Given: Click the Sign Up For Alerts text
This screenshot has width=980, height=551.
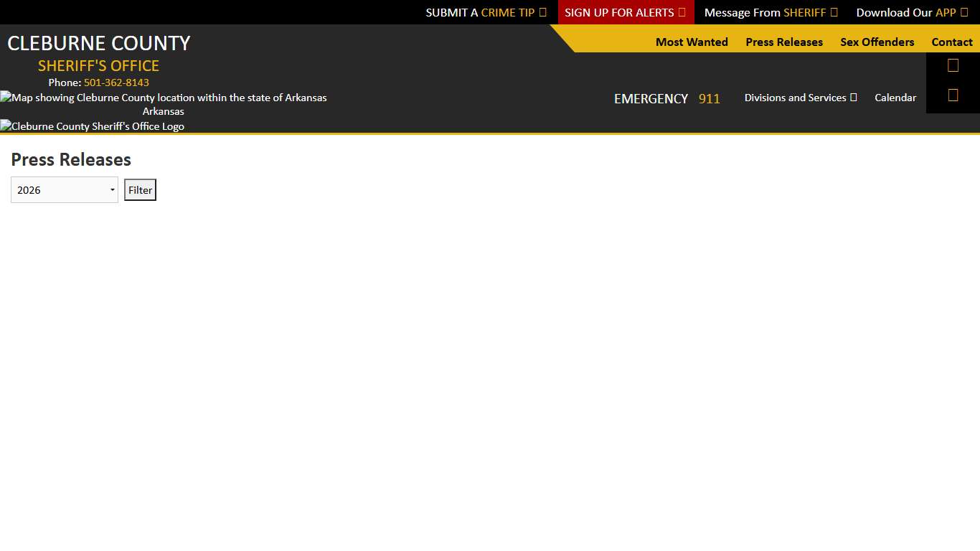Looking at the screenshot, I should (x=619, y=12).
